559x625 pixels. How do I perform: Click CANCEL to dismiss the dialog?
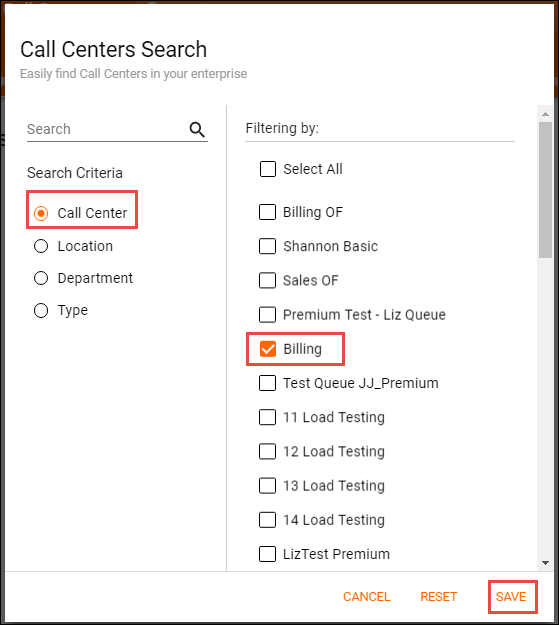tap(366, 597)
